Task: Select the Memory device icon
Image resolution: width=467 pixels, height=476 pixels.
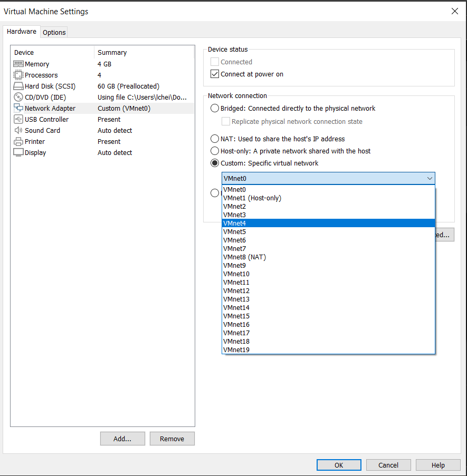Action: 18,64
